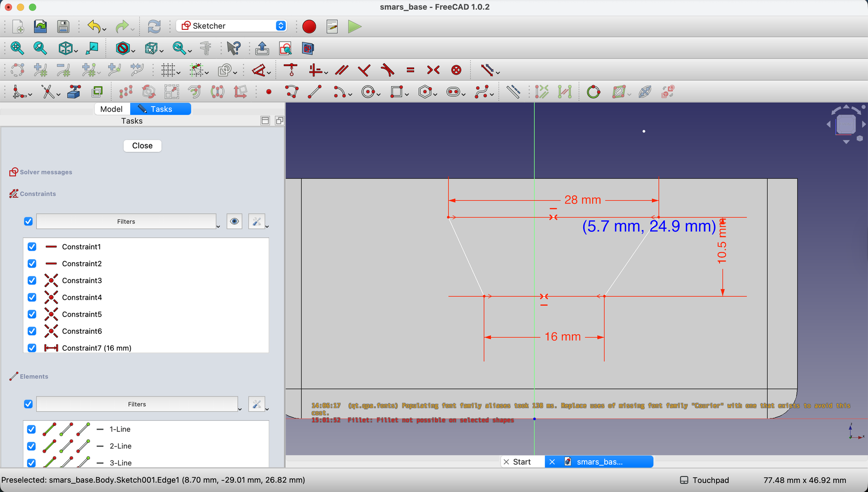Viewport: 868px width, 492px height.
Task: Open the elements Filters dropdown
Action: click(x=139, y=404)
